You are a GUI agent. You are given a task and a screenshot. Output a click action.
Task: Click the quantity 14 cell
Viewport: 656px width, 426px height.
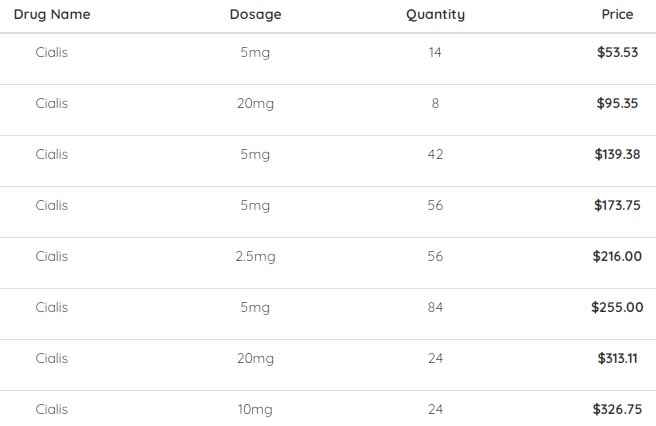point(435,52)
